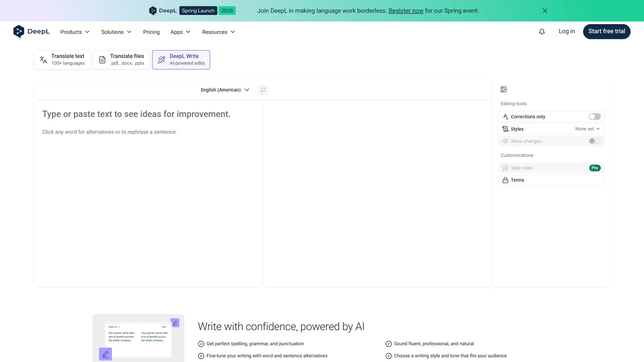Open the English (American) language dropdown

(x=225, y=90)
